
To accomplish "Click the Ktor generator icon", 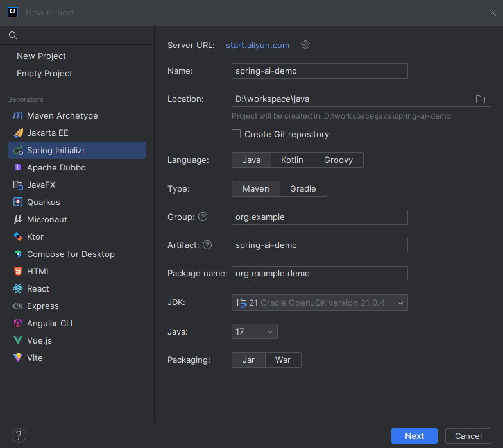I will click(18, 237).
